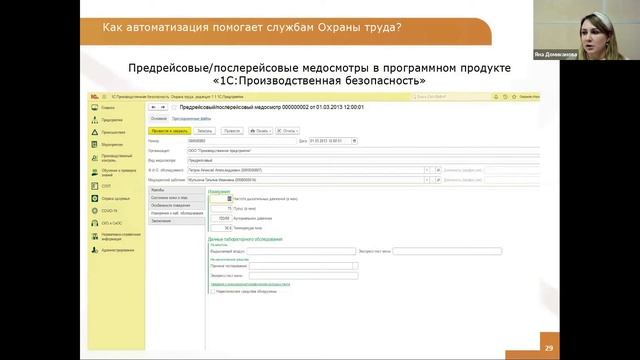Screen dimensions: 640x360
Task: Click Провести и закрыть button
Action: click(x=169, y=131)
